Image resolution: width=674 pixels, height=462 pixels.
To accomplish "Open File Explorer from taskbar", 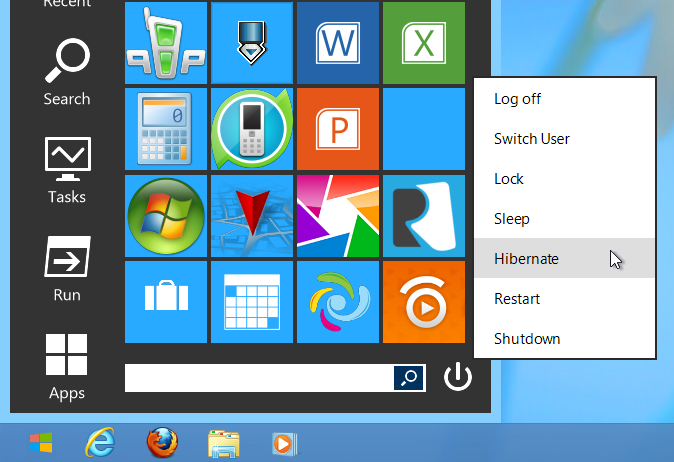I will click(224, 443).
